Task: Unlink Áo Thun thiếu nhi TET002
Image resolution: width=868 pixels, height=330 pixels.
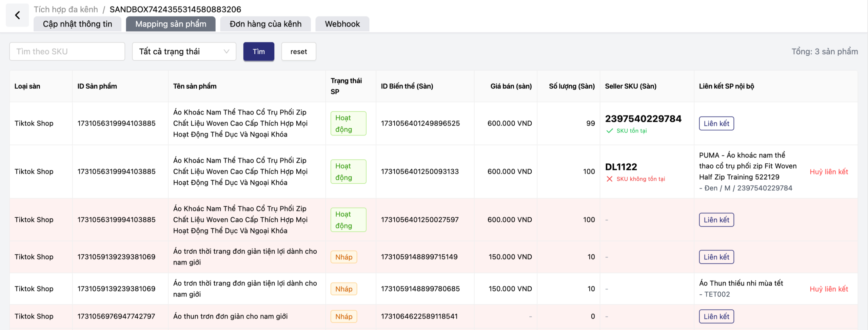Action: point(828,289)
